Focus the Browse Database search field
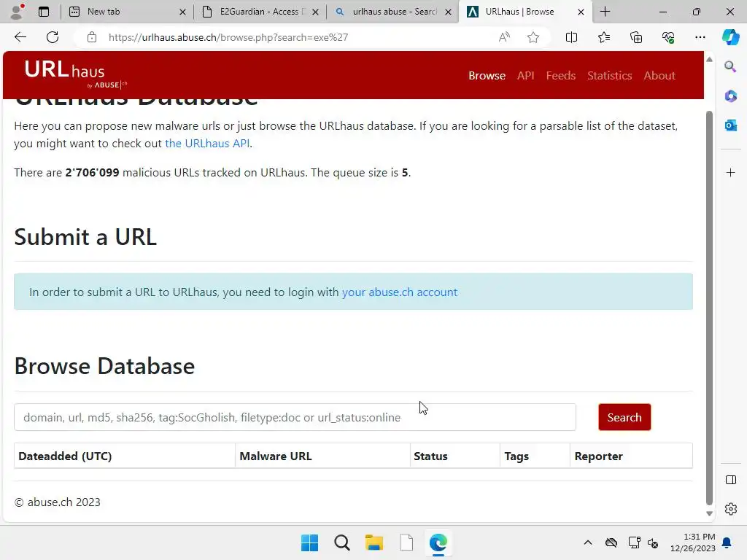The height and width of the screenshot is (560, 747). point(295,417)
